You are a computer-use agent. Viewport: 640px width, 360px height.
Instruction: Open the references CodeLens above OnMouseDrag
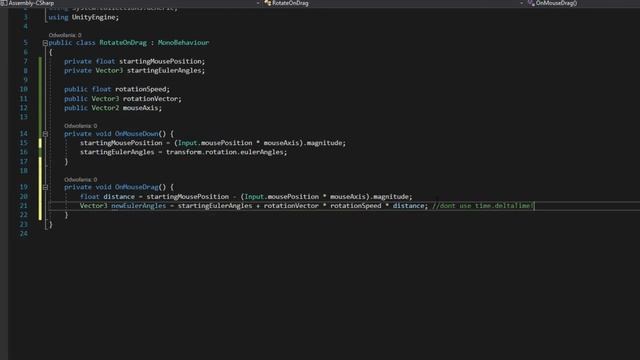click(x=81, y=180)
